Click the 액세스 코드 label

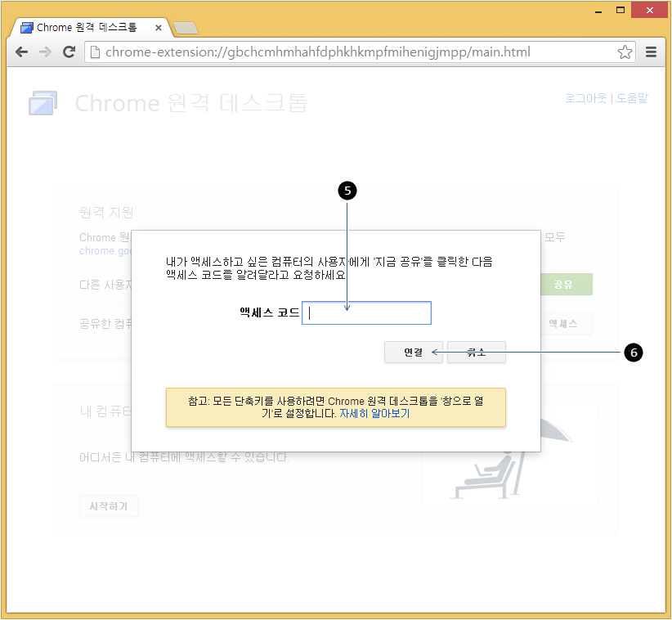tap(269, 312)
